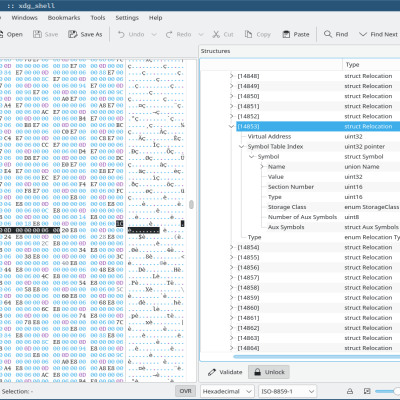Viewport: 400px width, 400px height.
Task: Click the 'uint32 pointer' type cell
Action: [365, 147]
